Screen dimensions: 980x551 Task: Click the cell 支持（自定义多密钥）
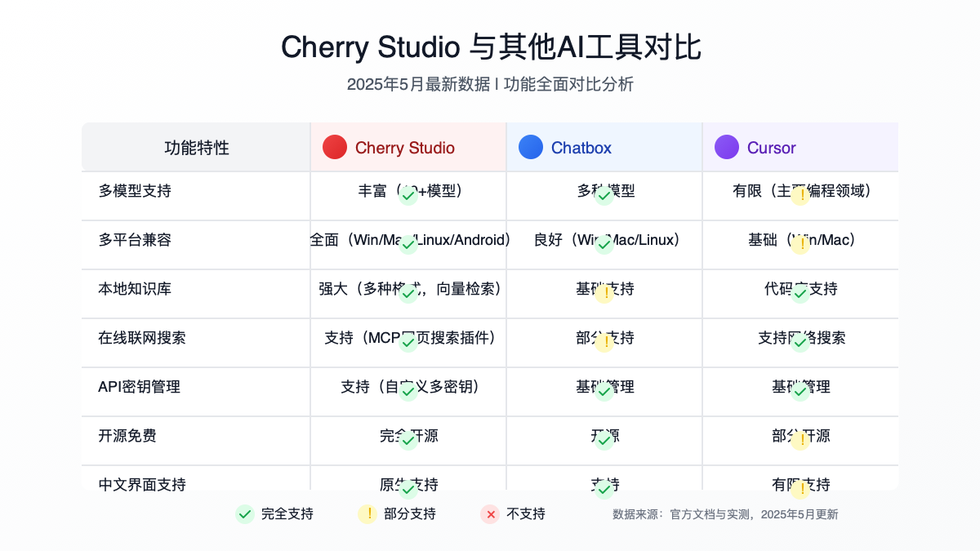click(x=411, y=387)
